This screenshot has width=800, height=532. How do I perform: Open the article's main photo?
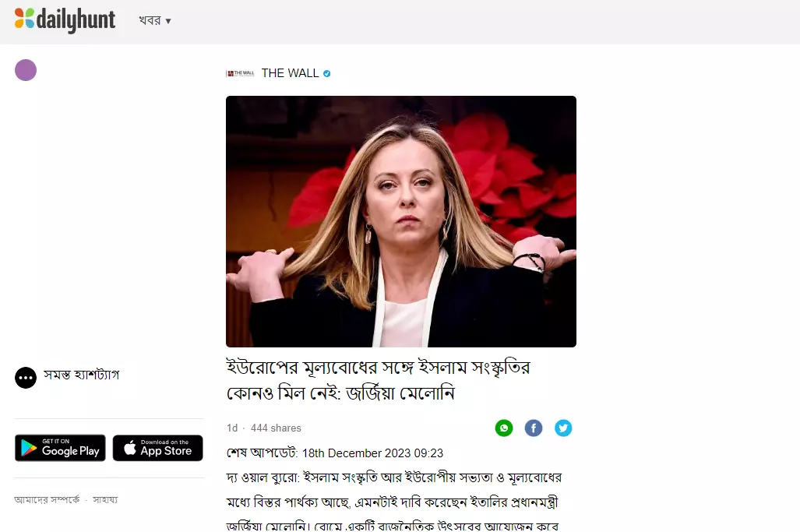pyautogui.click(x=401, y=221)
